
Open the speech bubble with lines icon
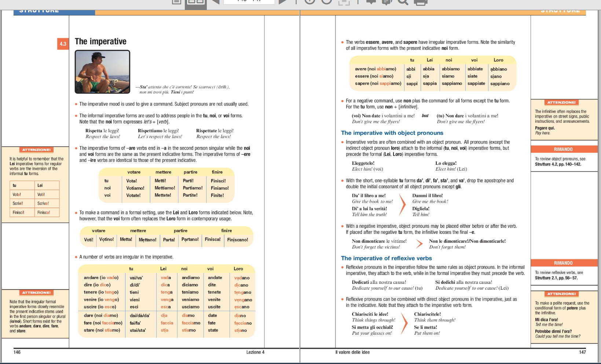coord(386,2)
